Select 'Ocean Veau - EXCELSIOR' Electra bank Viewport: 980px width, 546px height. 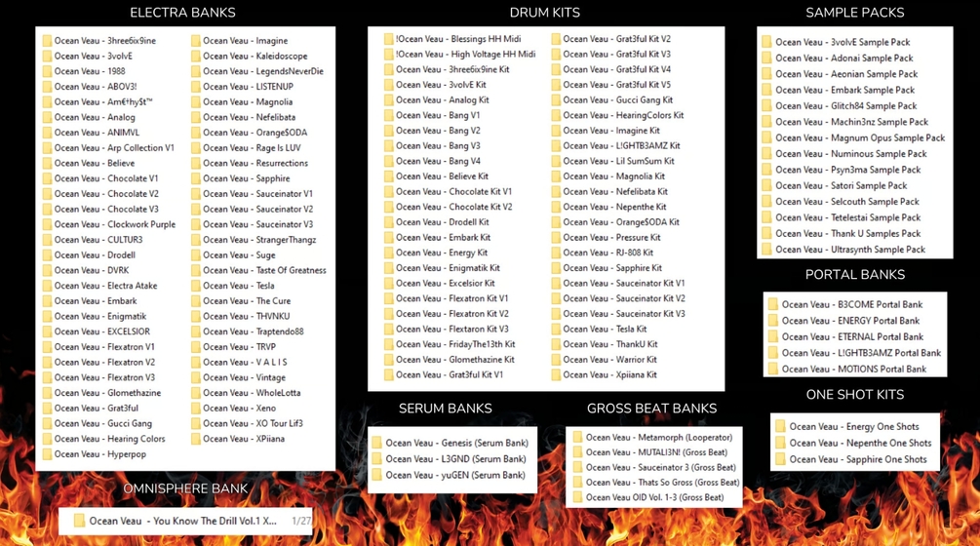[x=101, y=331]
